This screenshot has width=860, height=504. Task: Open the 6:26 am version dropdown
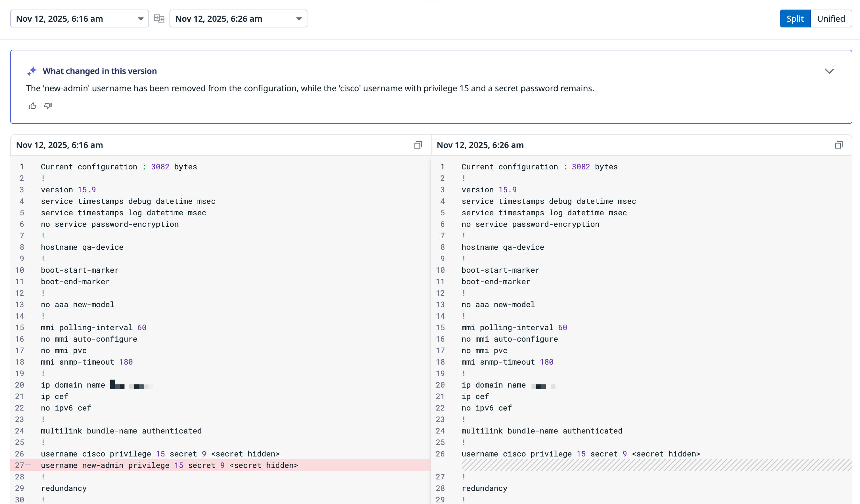point(238,19)
